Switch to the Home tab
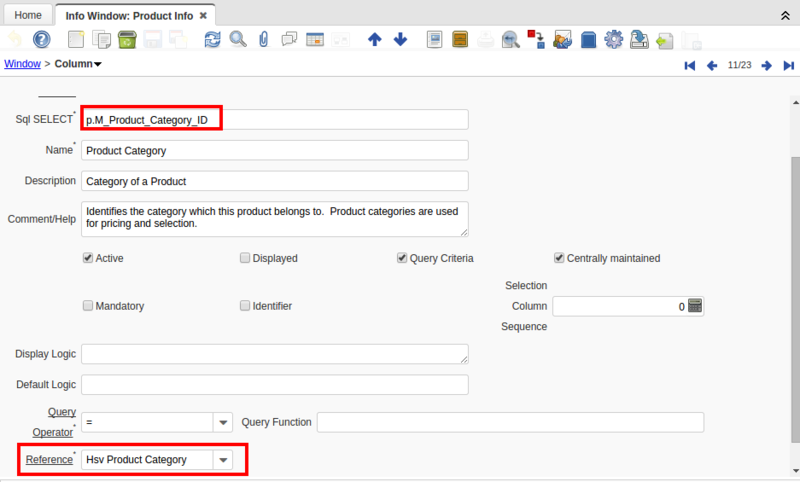 [27, 16]
